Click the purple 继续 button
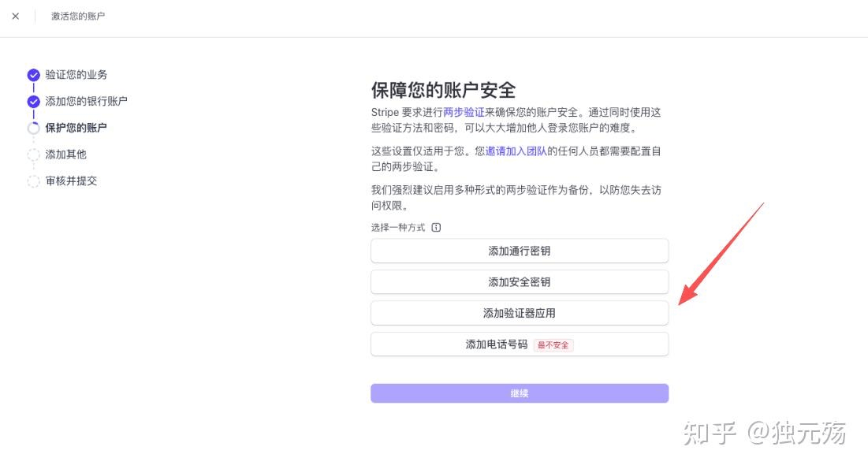 pos(520,393)
